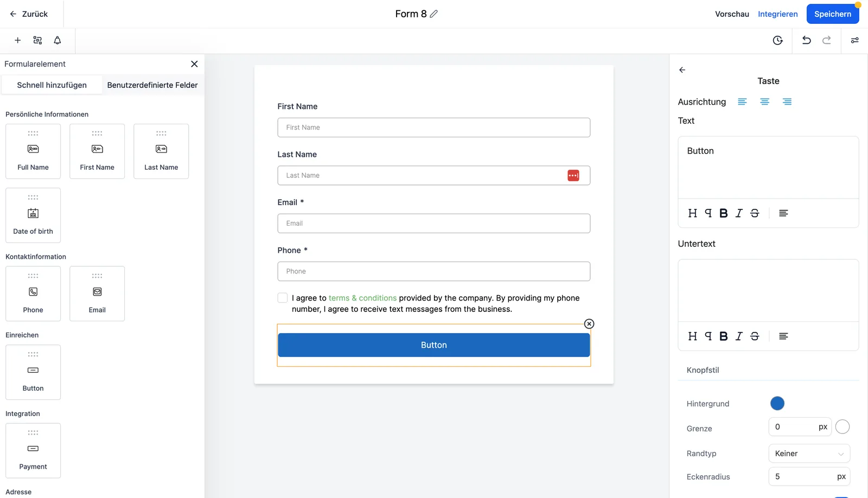This screenshot has height=498, width=868.
Task: Click the red icon in Last Name field
Action: [573, 175]
